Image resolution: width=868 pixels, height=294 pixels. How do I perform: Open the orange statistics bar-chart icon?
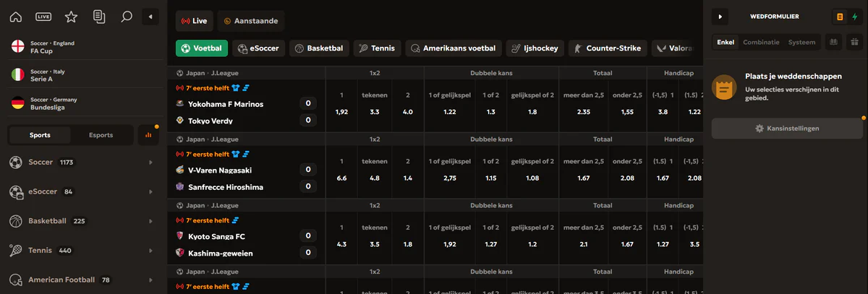tap(148, 134)
